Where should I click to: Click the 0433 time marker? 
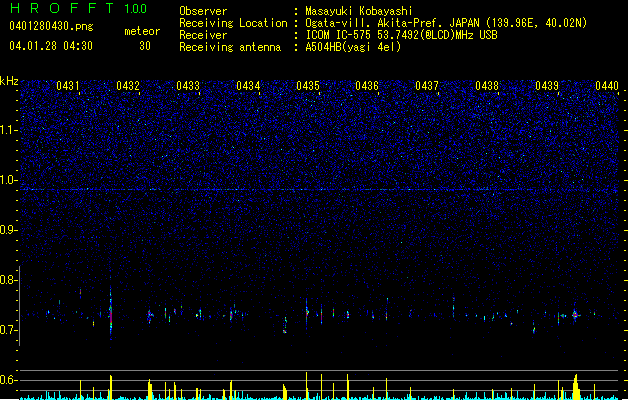[x=188, y=85]
